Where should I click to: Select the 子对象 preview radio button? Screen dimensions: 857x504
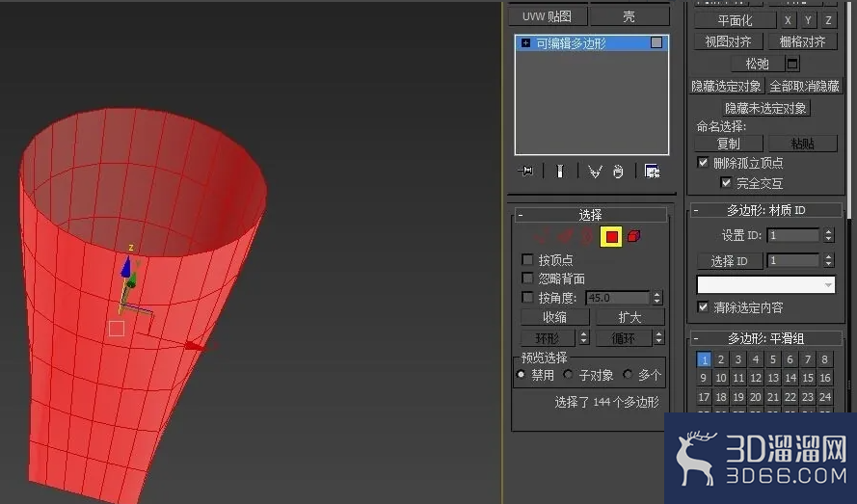click(569, 375)
